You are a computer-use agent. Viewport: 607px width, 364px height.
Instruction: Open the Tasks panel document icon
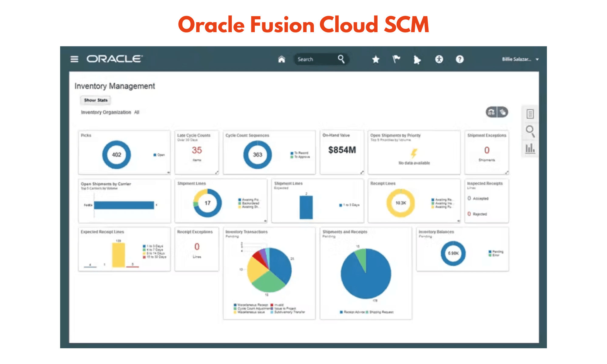click(x=530, y=114)
